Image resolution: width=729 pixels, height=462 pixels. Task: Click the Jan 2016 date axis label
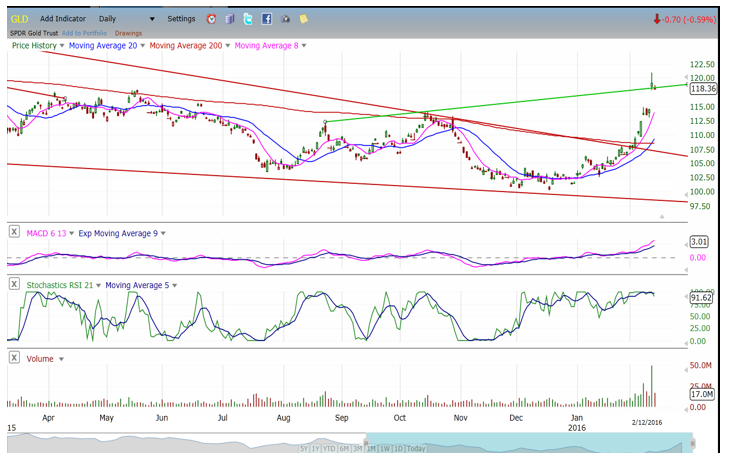coord(577,422)
